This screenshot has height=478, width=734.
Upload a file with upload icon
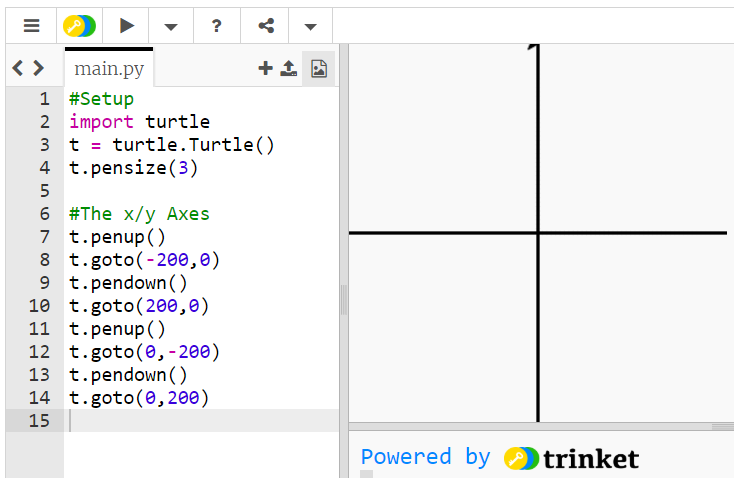[288, 68]
